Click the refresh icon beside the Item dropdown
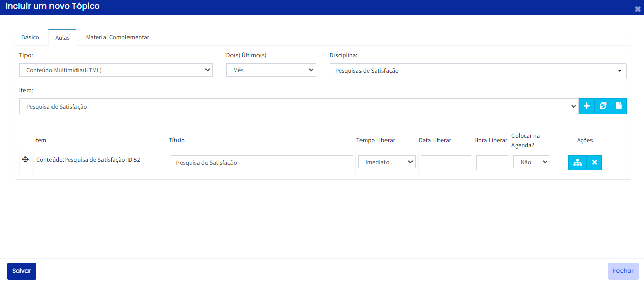The height and width of the screenshot is (282, 644). click(x=603, y=106)
